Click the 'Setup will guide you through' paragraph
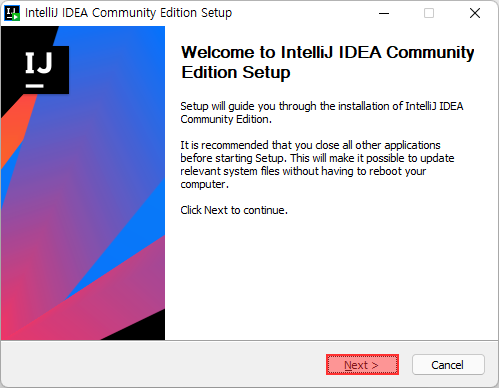The image size is (499, 388). coord(322,113)
